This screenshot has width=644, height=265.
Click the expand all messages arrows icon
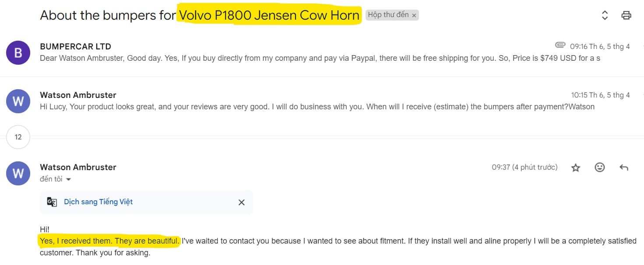(x=605, y=15)
